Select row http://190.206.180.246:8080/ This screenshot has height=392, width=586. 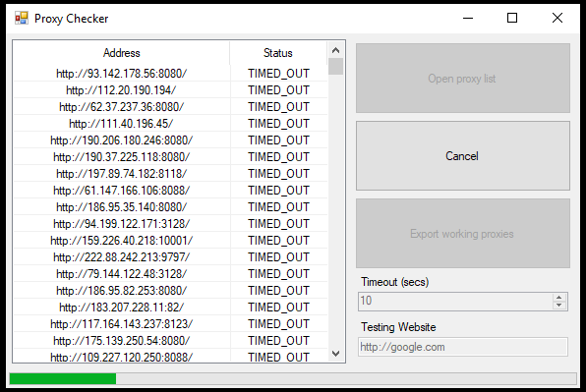[x=170, y=140]
